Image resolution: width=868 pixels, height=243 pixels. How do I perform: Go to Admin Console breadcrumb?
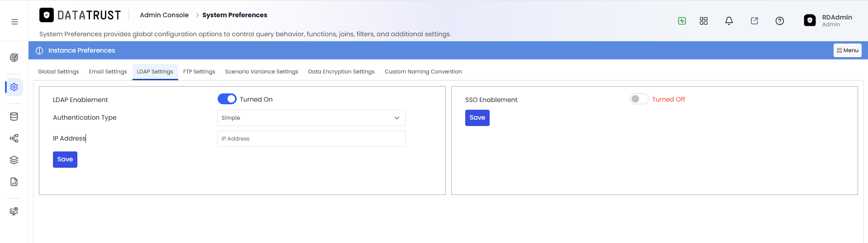tap(164, 15)
